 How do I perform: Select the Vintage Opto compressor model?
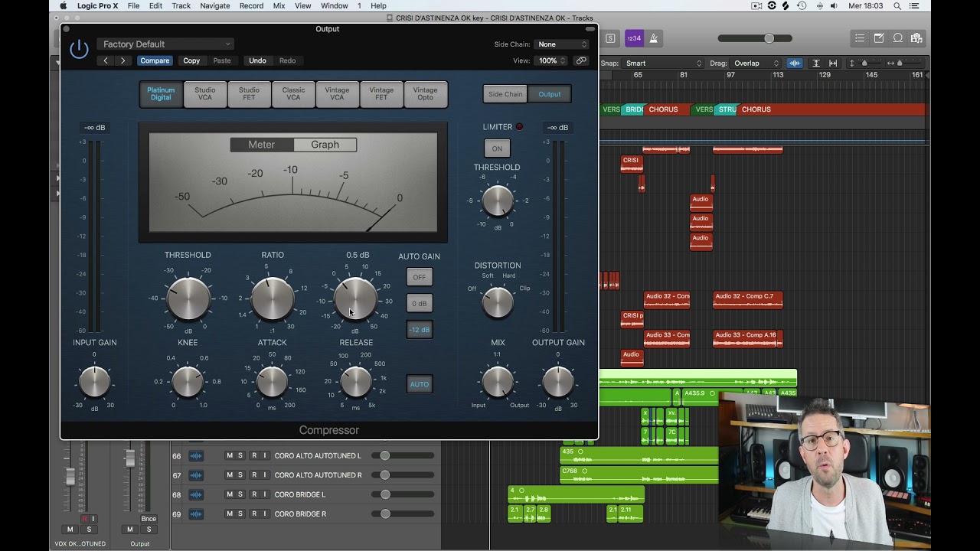pos(426,94)
